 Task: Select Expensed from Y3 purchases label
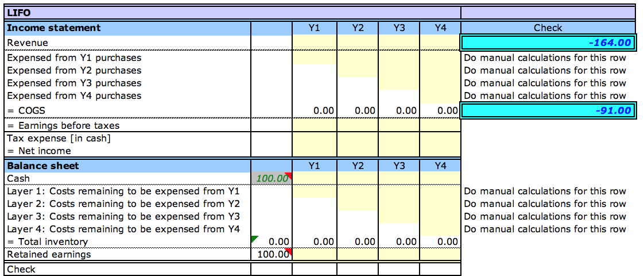(75, 83)
